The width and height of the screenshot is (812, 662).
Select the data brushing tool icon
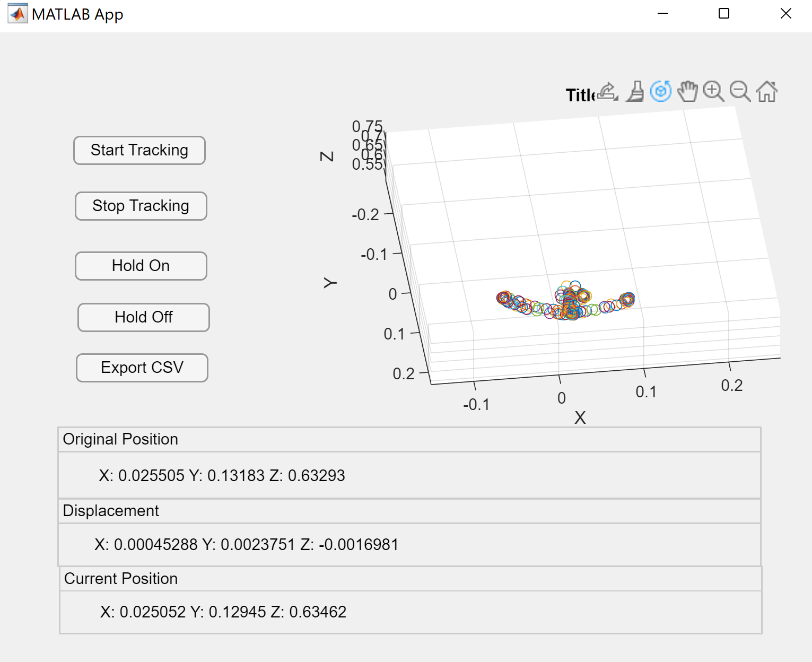(x=635, y=92)
